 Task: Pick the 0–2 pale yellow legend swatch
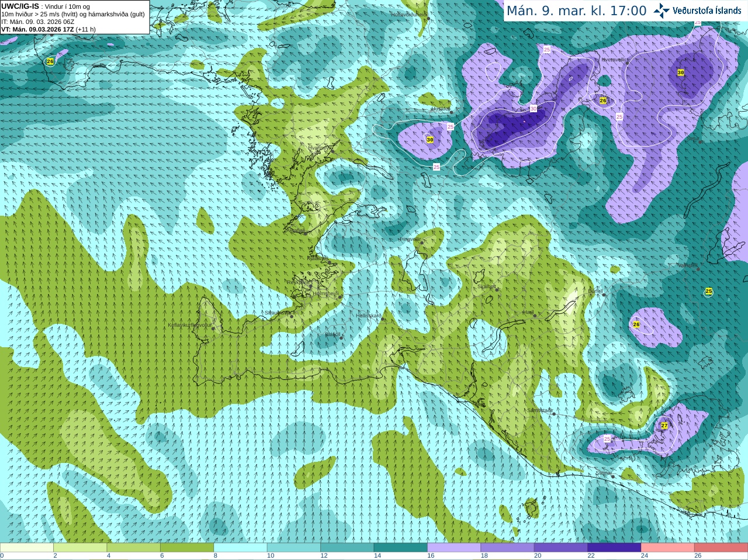pos(26,548)
